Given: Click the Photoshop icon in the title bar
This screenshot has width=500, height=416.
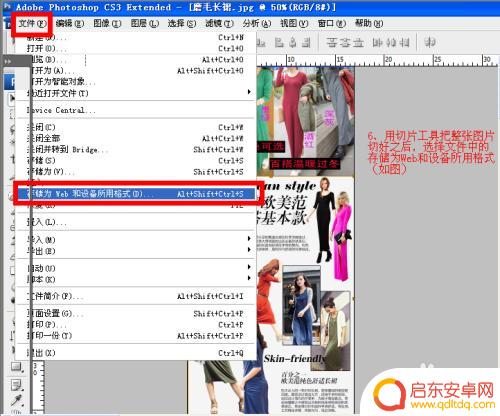Looking at the screenshot, I should click(7, 6).
